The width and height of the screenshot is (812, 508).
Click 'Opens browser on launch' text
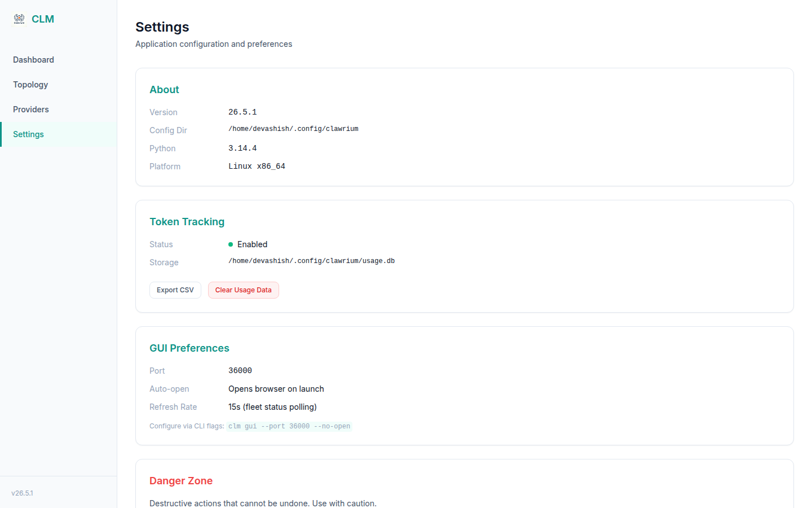point(276,389)
